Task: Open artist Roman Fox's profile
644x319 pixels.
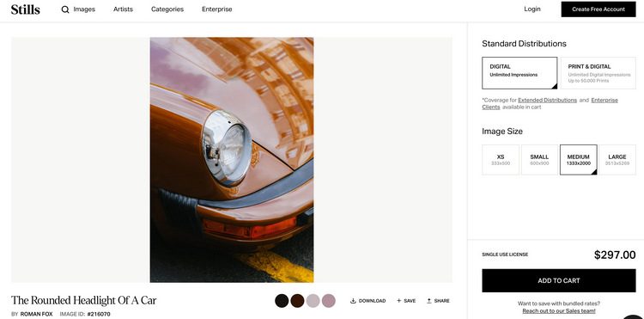Action: [37, 314]
